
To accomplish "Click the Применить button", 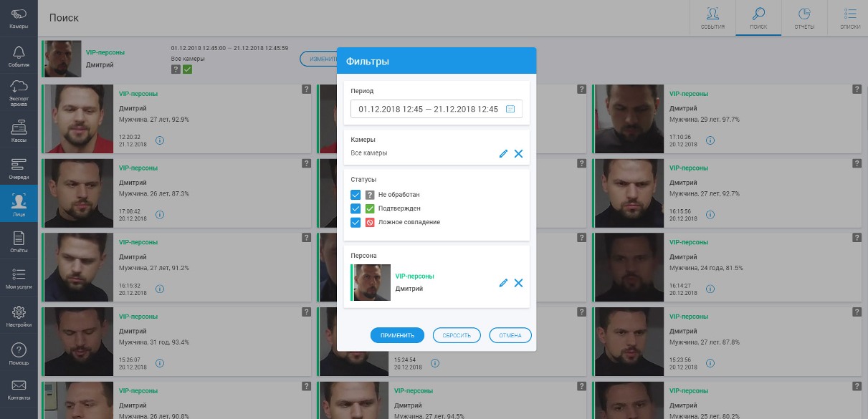I will pos(397,335).
